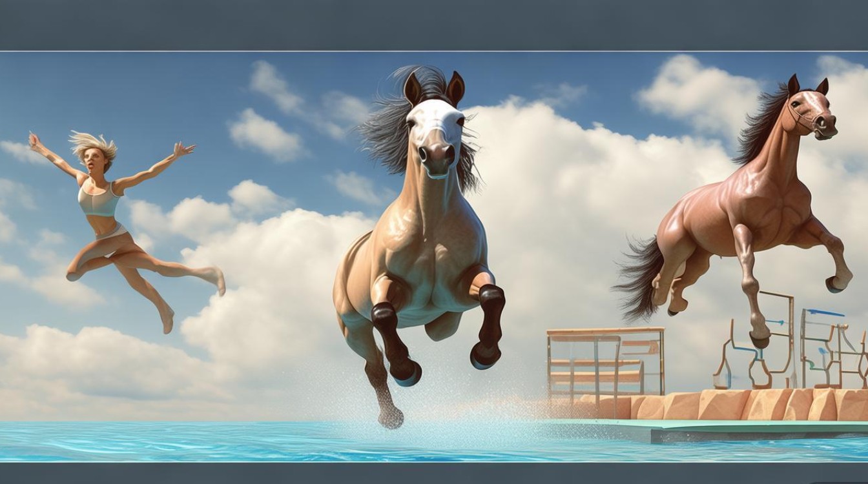
Task: Click the dark top border bar
Action: click(434, 25)
